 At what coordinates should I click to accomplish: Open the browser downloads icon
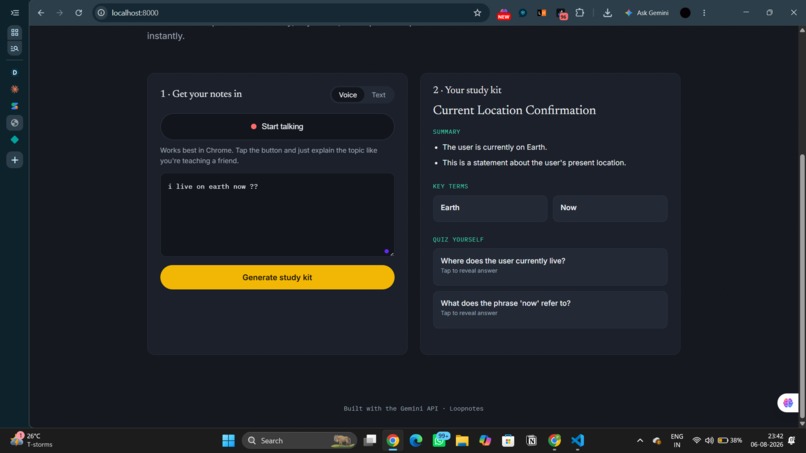pos(607,13)
